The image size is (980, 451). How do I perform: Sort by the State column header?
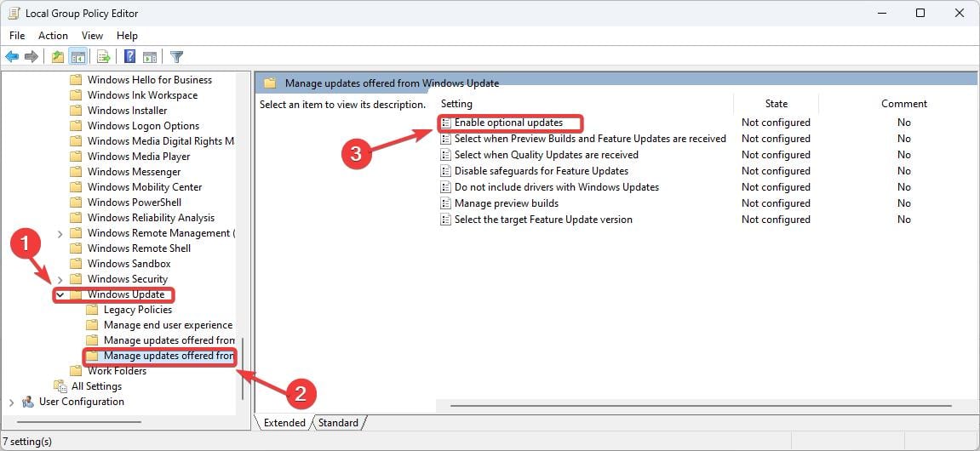click(x=777, y=104)
